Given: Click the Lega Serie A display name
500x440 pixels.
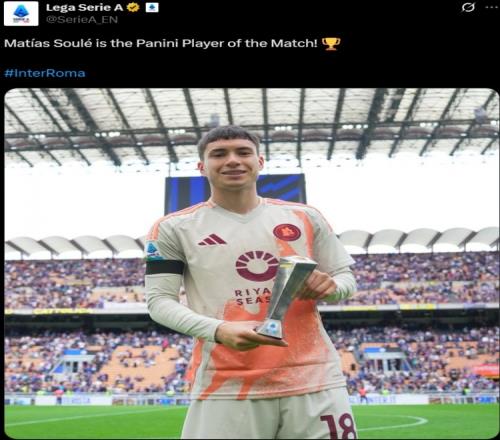Looking at the screenshot, I should pyautogui.click(x=84, y=7).
